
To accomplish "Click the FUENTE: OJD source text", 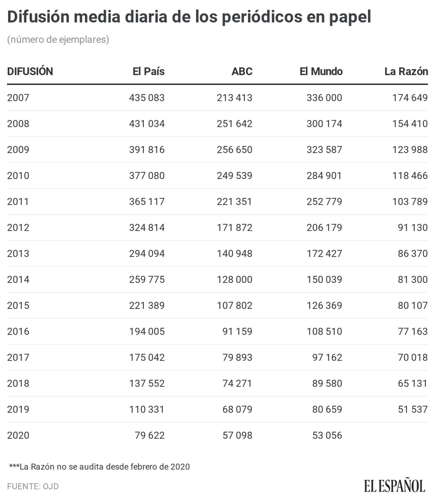I will [x=33, y=486].
